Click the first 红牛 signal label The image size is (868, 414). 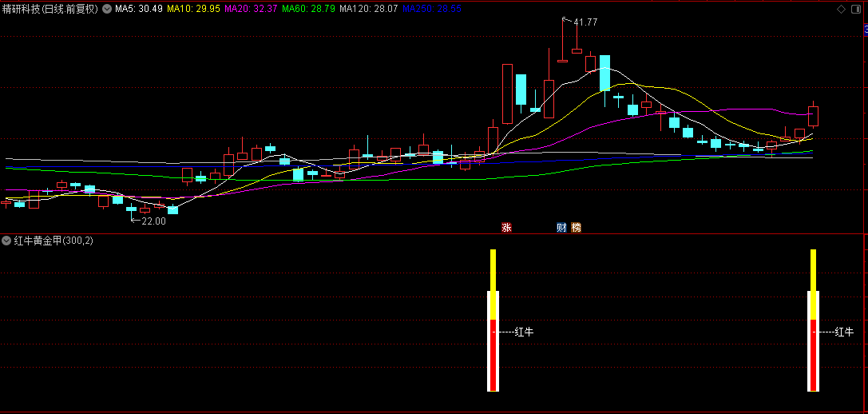tap(524, 332)
